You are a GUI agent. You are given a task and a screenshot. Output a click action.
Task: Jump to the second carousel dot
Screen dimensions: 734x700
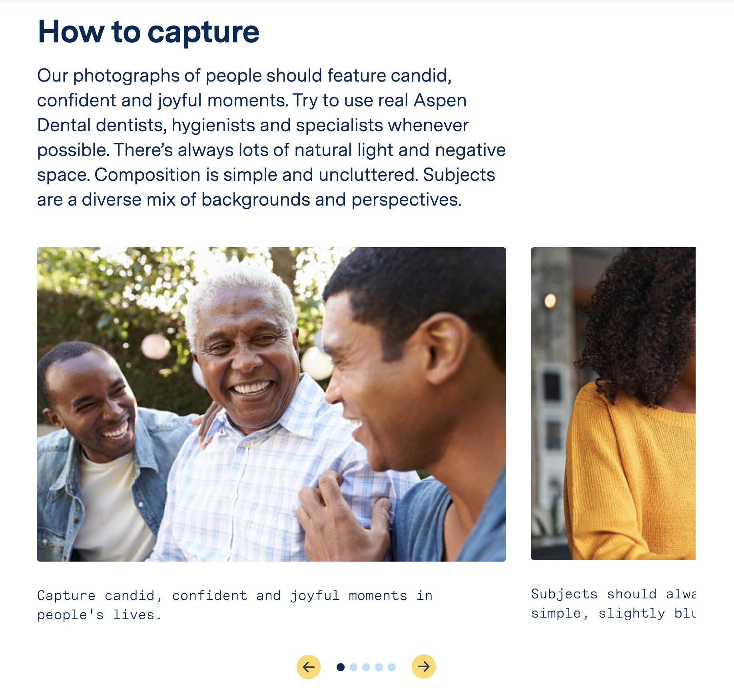(353, 667)
